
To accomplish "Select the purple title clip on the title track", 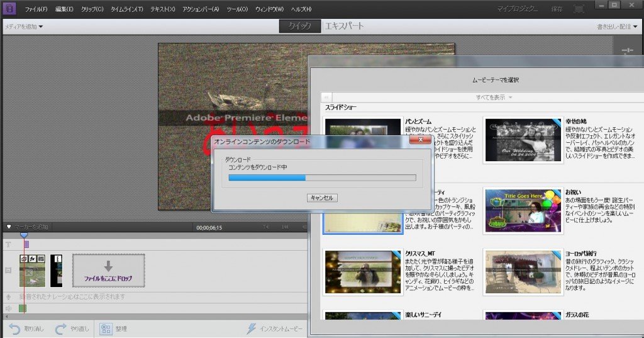I will point(26,244).
